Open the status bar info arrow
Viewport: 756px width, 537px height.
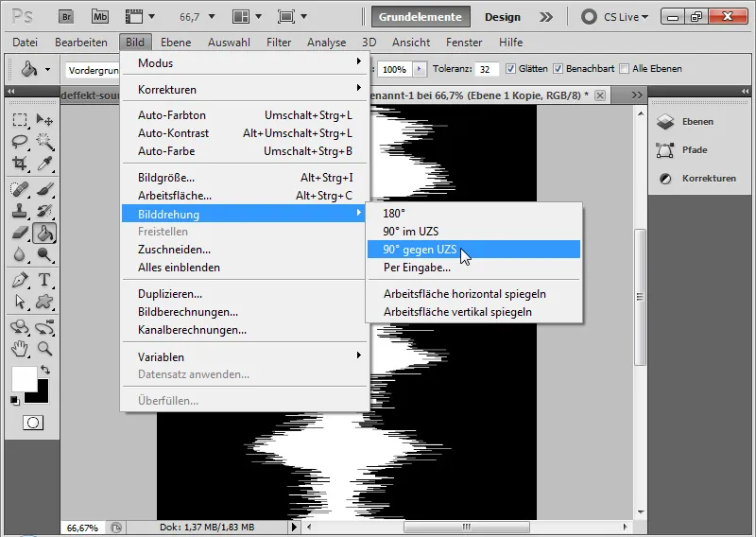point(294,527)
